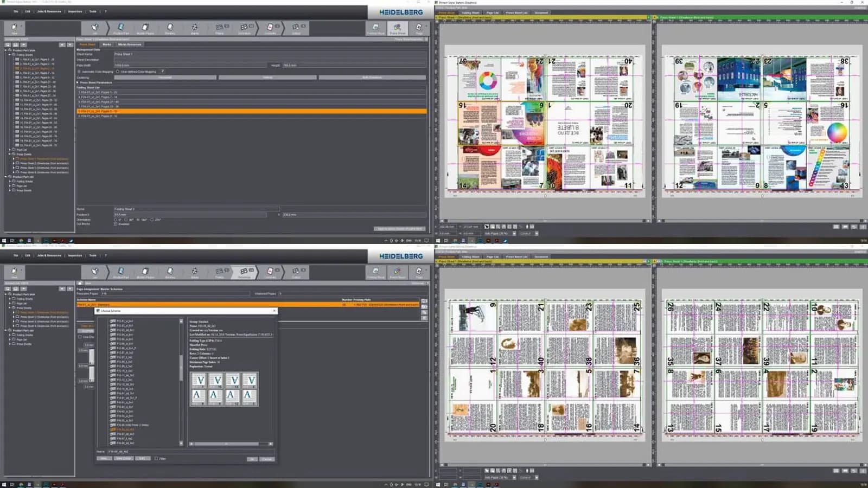Open the Marks step icon in upper workflow bar
The height and width of the screenshot is (488, 868).
tap(194, 28)
